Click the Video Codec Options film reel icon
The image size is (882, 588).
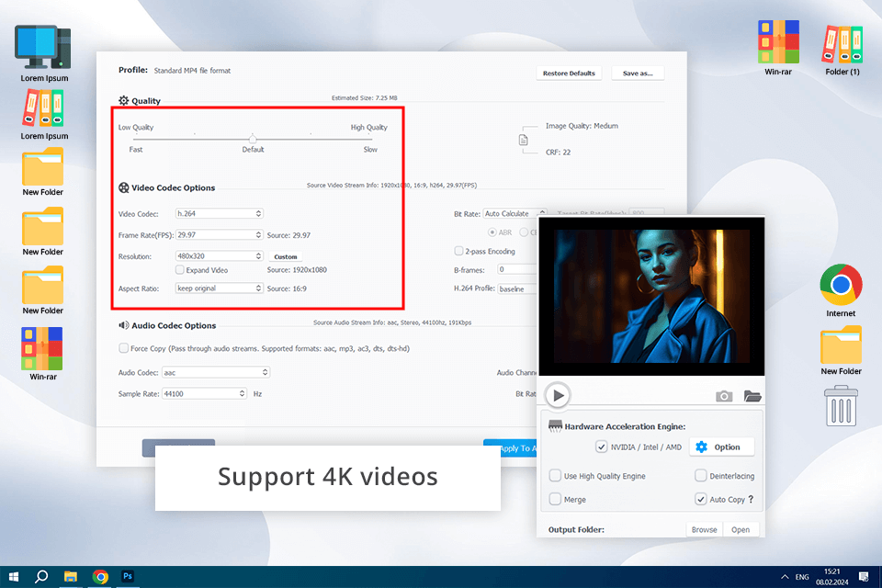124,187
